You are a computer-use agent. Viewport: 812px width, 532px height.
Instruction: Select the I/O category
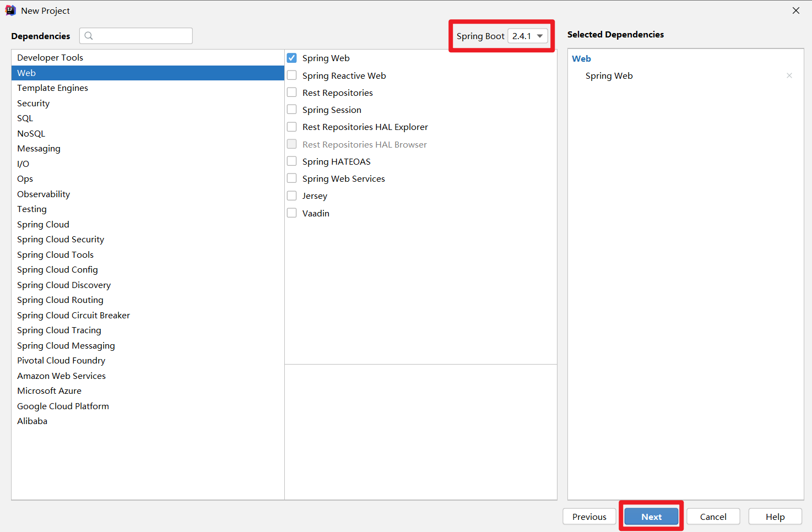click(148, 164)
